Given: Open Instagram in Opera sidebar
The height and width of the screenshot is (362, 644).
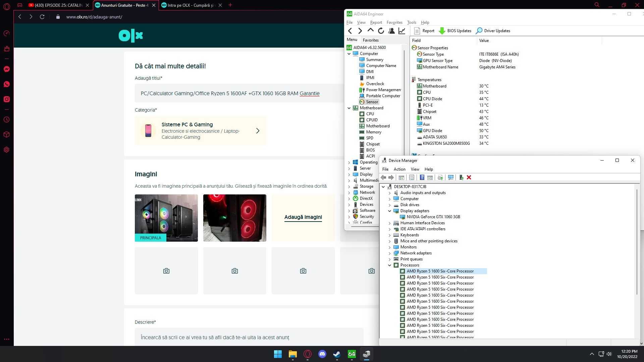Looking at the screenshot, I should [x=7, y=99].
